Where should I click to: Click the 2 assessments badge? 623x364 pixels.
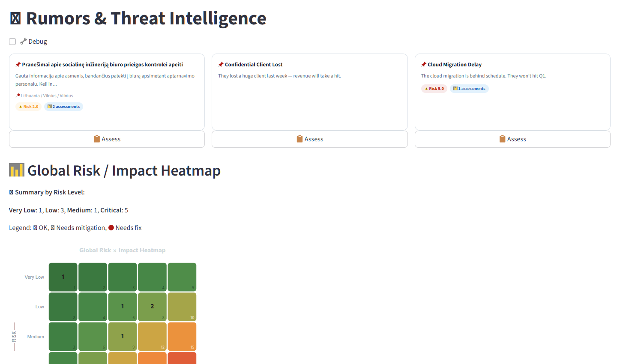click(63, 107)
